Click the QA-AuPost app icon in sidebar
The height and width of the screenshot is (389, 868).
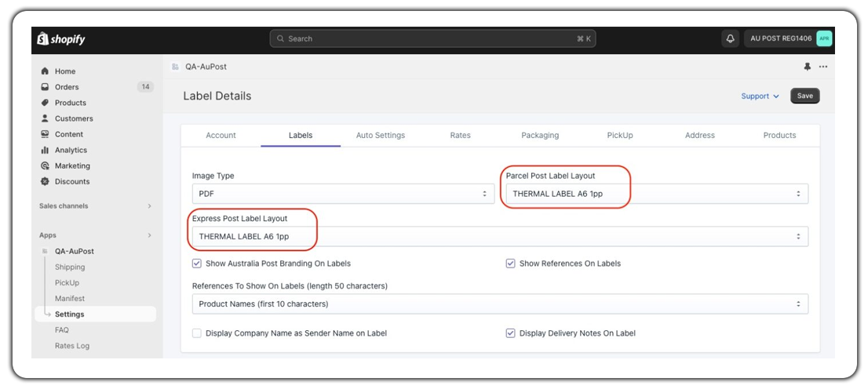[x=45, y=251]
